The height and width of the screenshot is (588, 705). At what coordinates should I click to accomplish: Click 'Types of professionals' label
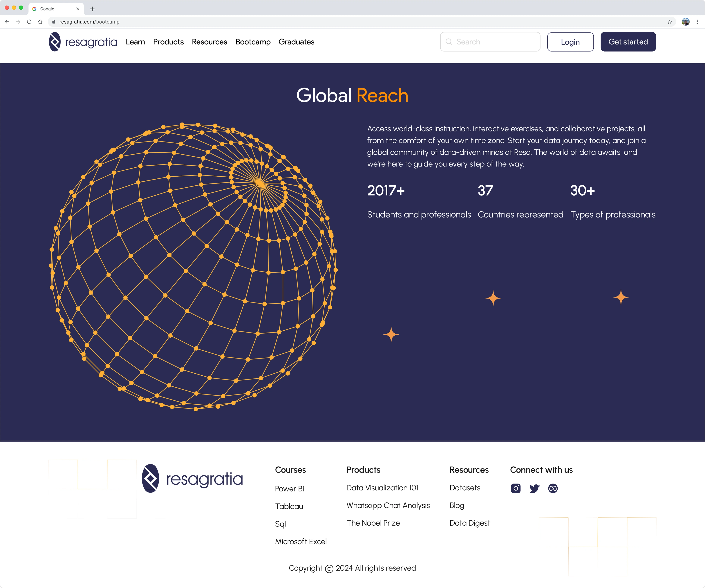(x=613, y=214)
